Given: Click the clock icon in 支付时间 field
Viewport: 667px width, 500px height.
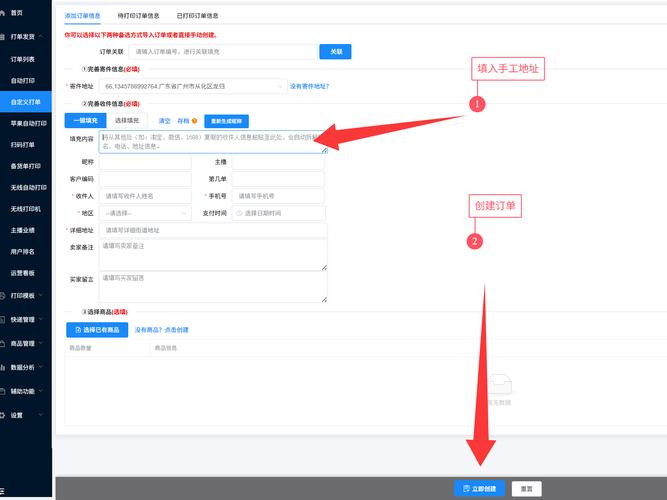Looking at the screenshot, I should click(x=239, y=213).
